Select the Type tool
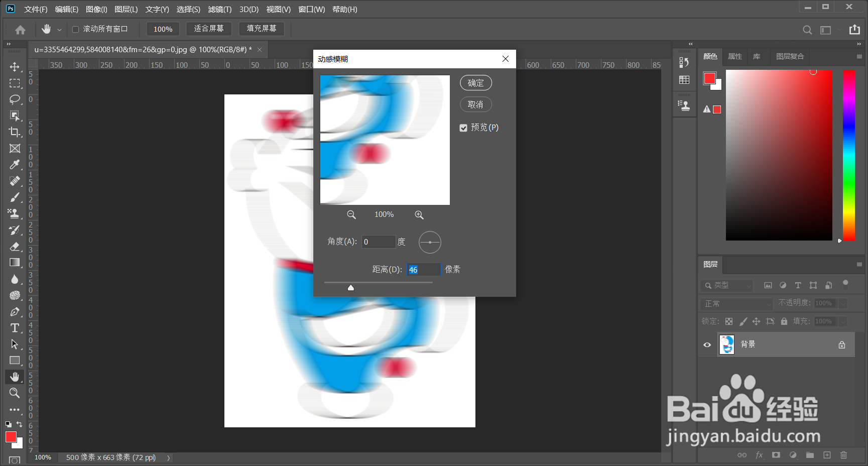868x466 pixels. tap(15, 328)
